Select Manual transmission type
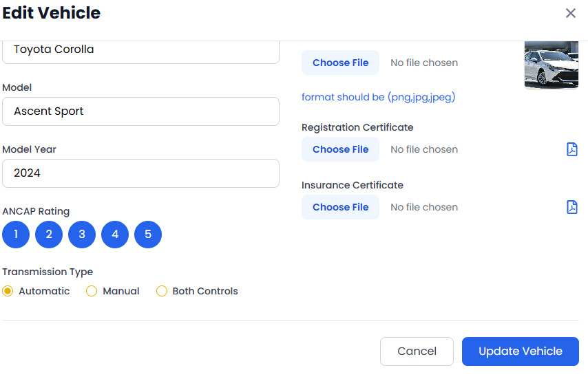 pos(92,291)
